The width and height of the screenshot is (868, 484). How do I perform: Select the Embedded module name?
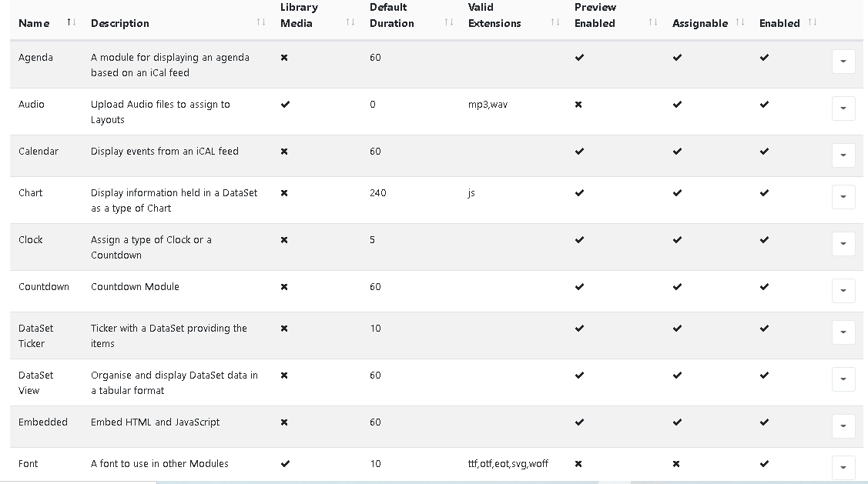[42, 422]
